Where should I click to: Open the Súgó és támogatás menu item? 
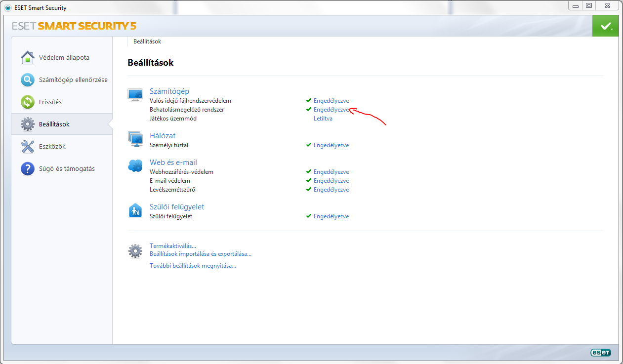(67, 169)
